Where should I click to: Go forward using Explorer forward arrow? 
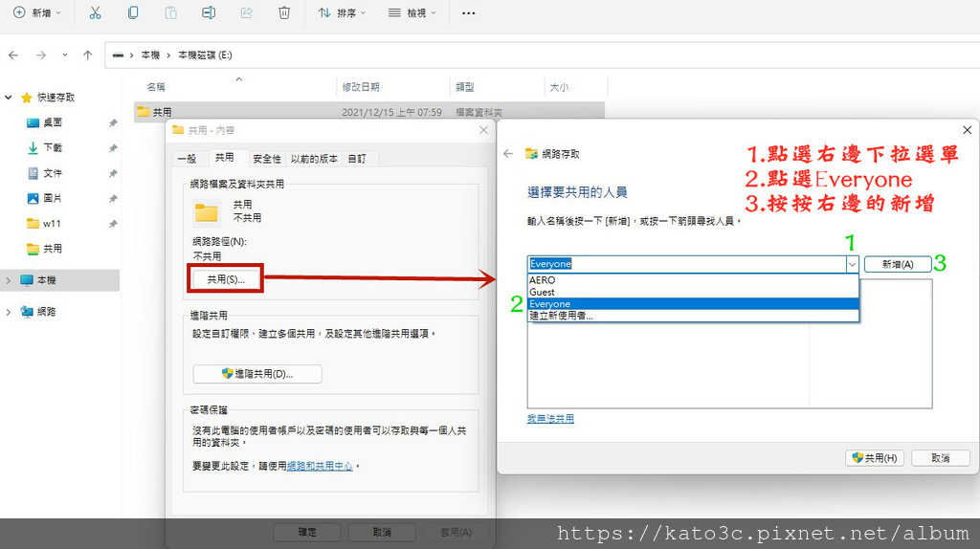(x=41, y=55)
